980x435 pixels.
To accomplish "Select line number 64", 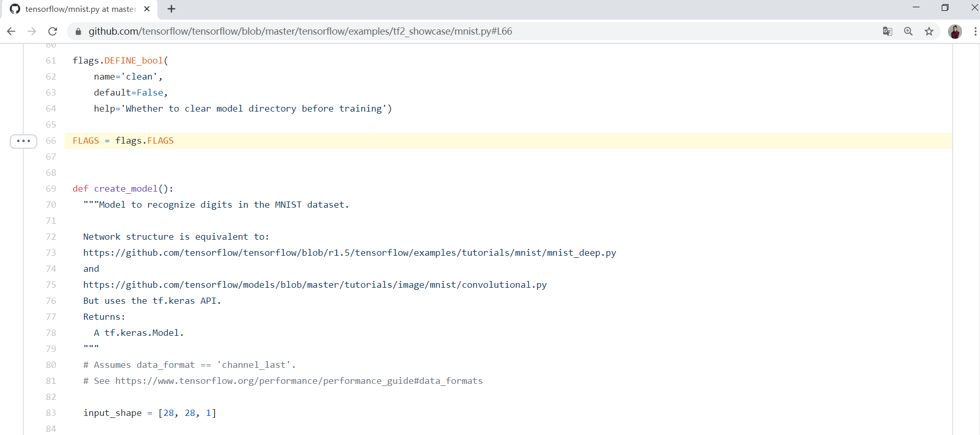I will click(51, 109).
